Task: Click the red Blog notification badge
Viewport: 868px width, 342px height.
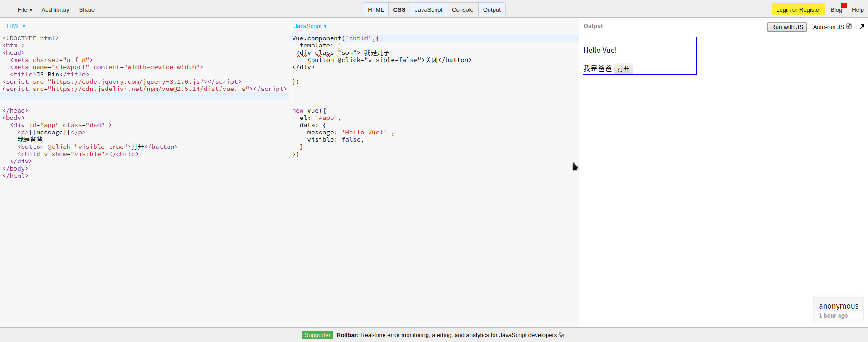Action: [844, 5]
